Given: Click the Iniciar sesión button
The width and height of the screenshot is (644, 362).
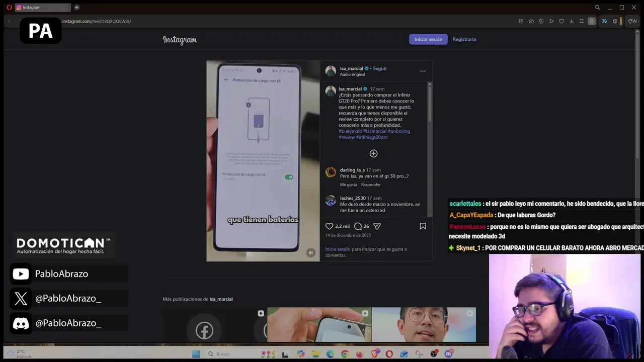Looking at the screenshot, I should coord(428,39).
